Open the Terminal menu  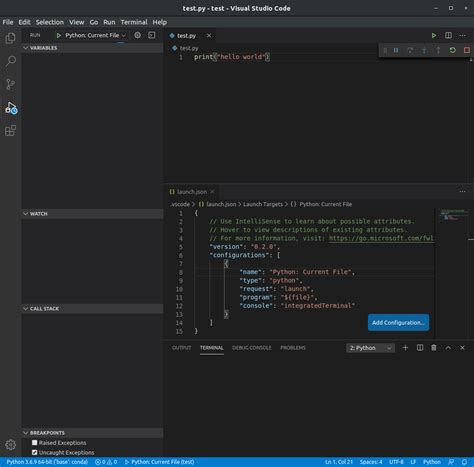(x=134, y=22)
